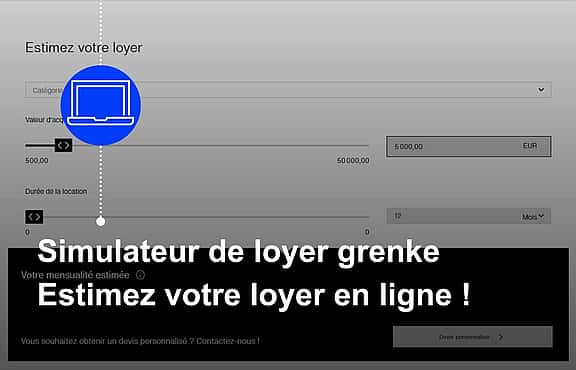Click the Estimez votre loyer heading
This screenshot has width=576, height=370.
(x=84, y=48)
